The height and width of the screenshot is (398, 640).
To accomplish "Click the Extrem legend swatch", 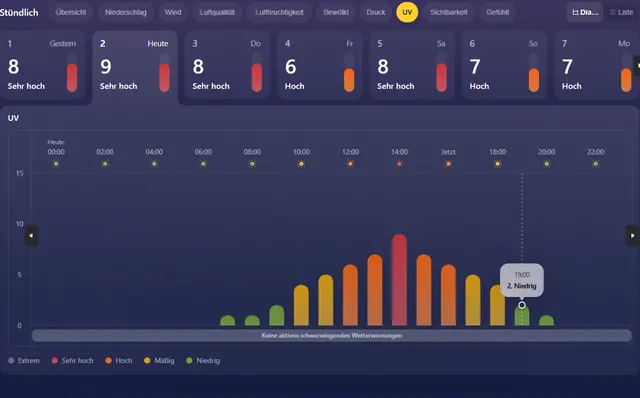I will pyautogui.click(x=11, y=360).
